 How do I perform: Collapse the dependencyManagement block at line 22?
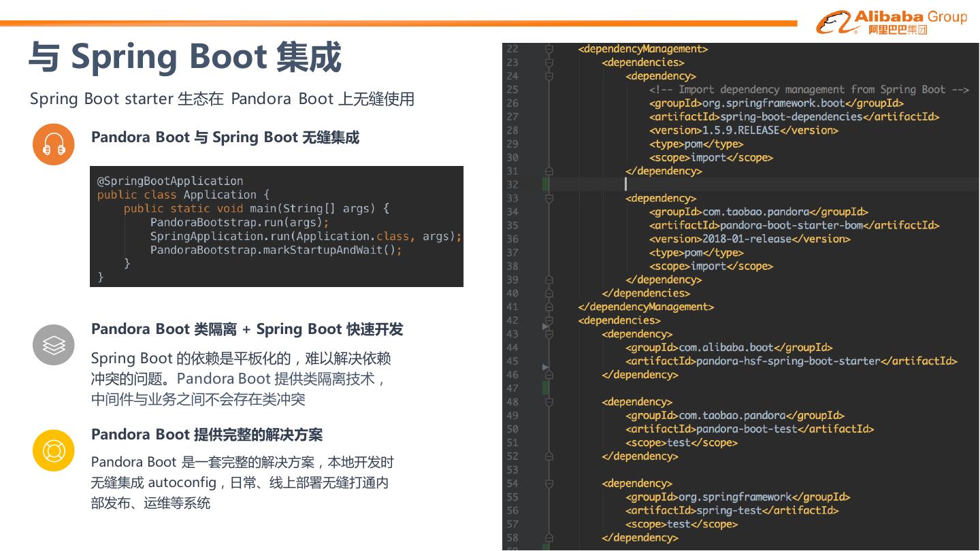[x=550, y=49]
